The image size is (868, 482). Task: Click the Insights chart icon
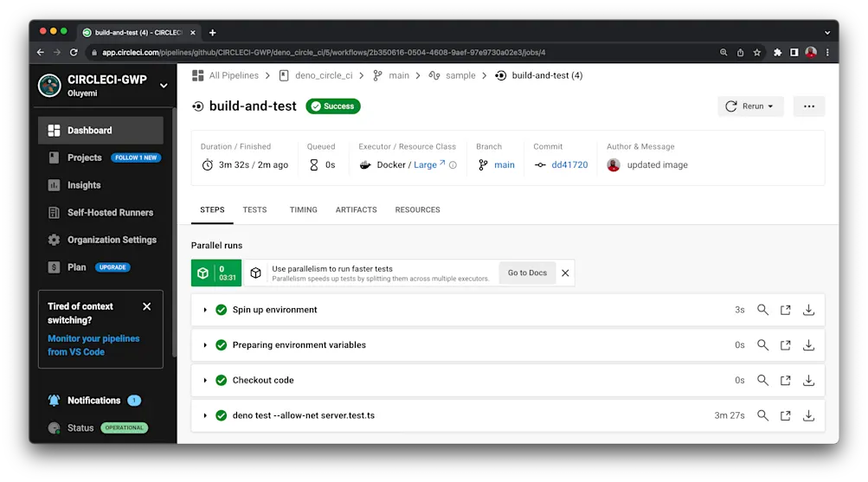(x=54, y=185)
